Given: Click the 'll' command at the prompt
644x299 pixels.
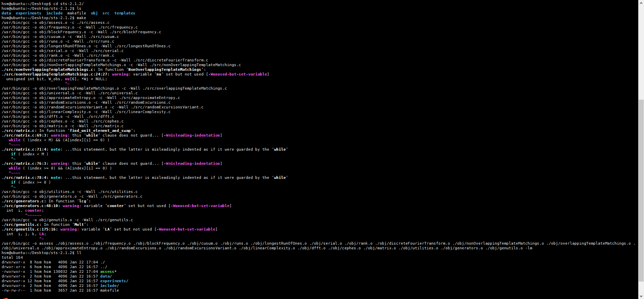Looking at the screenshot, I should (79, 253).
